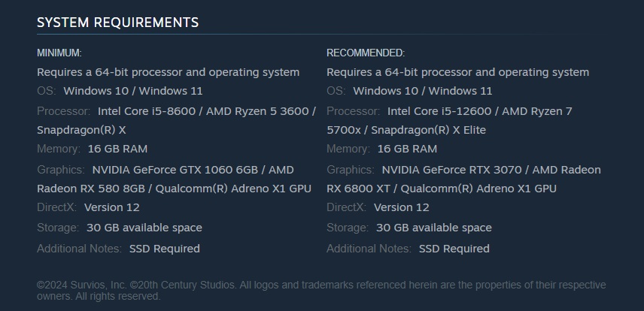Click the RECOMMENDED section label
This screenshot has height=311, width=644.
tap(366, 53)
